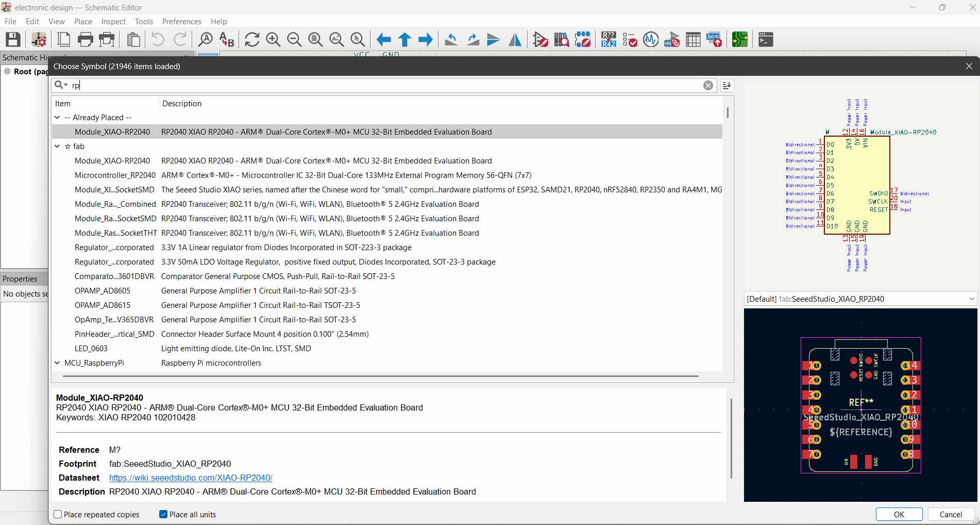Open Symbol Fields Table icon
The image size is (980, 525).
coord(693,40)
